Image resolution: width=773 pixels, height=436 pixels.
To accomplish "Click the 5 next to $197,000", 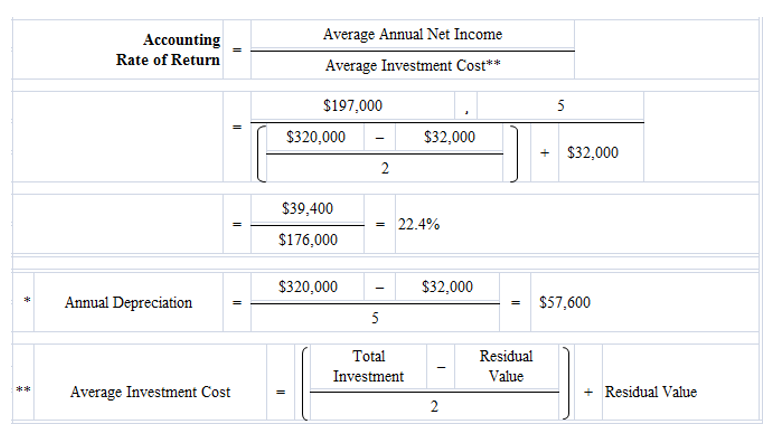I will 562,106.
